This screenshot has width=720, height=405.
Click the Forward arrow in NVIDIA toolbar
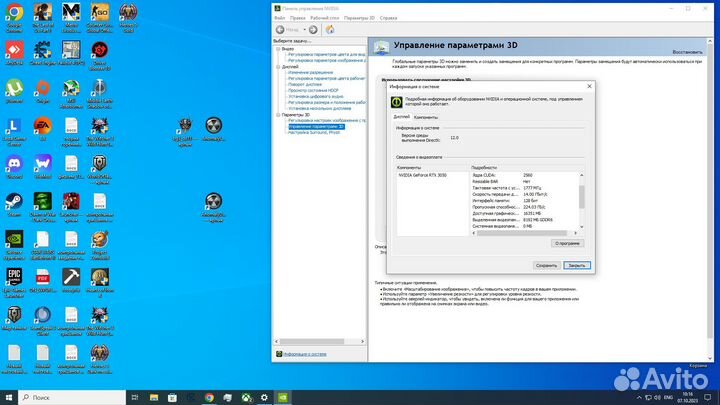(313, 29)
